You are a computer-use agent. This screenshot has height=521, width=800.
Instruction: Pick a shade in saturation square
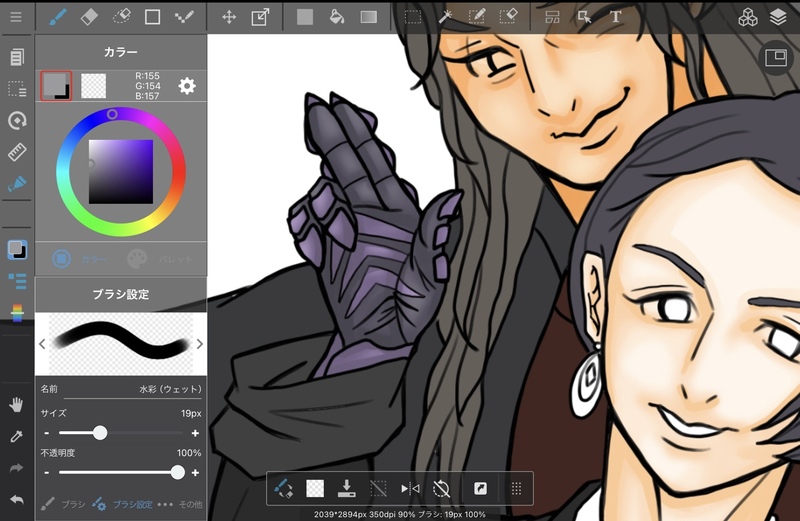(x=121, y=172)
